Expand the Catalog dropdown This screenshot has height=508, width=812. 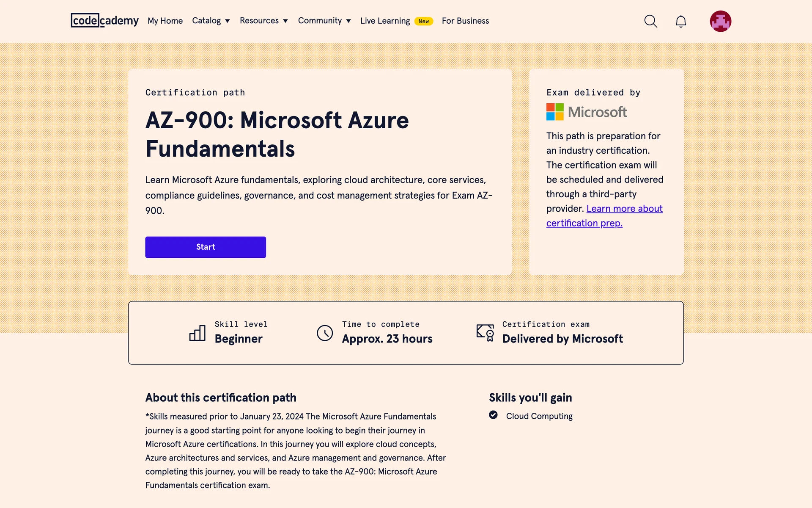[211, 21]
